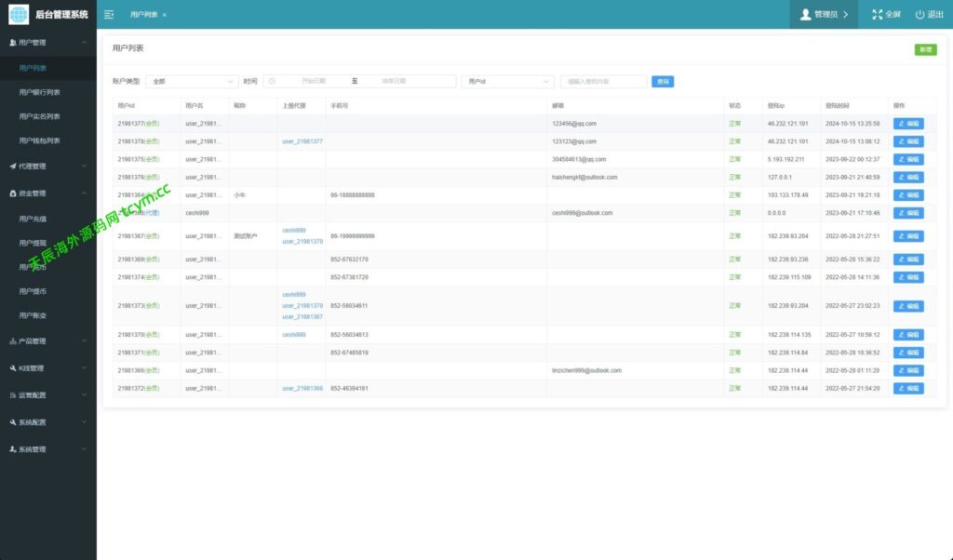The height and width of the screenshot is (560, 953).
Task: Click the sidebar collapse menu icon
Action: [x=109, y=15]
